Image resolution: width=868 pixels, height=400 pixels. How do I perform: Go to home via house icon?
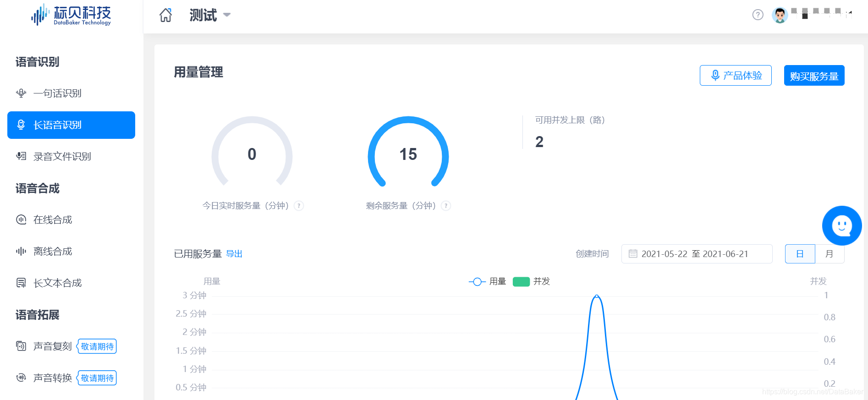tap(165, 15)
